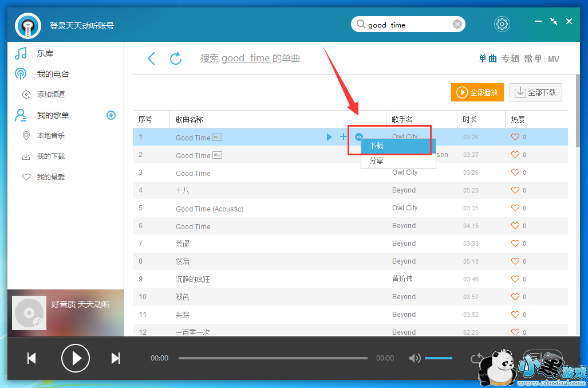Click 添加频道 add channel
Viewport: 588px width, 388px height.
pos(50,95)
